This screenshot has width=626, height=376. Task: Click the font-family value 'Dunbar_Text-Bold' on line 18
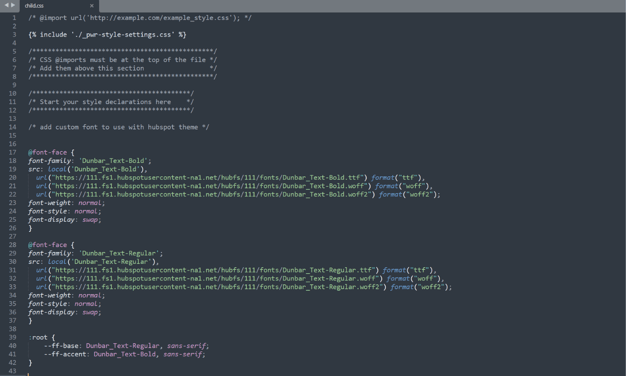pyautogui.click(x=113, y=161)
